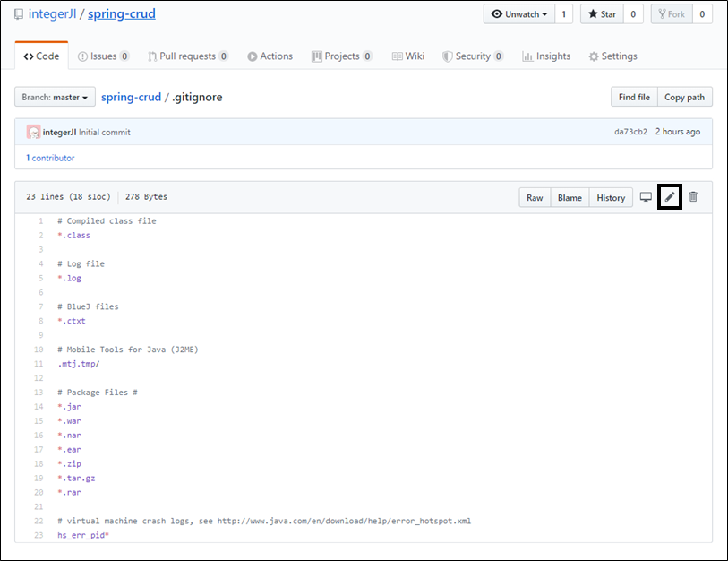
Task: Click the integerJI commit author name
Action: (59, 132)
